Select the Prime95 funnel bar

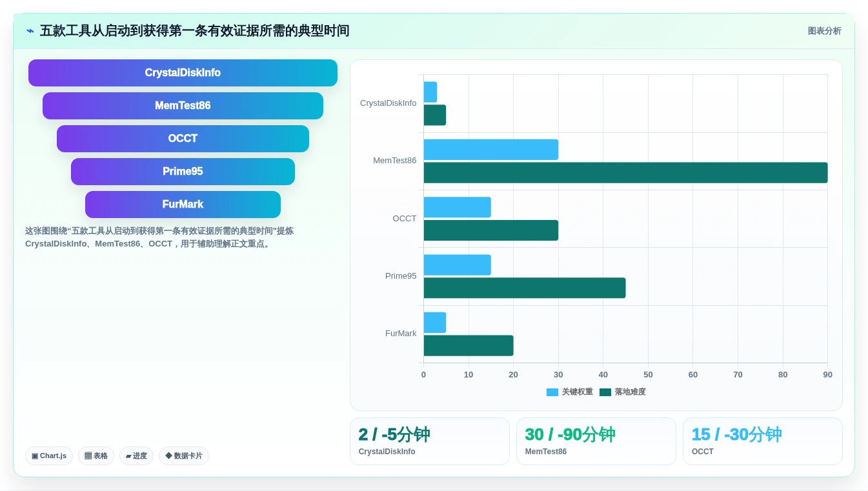click(183, 172)
